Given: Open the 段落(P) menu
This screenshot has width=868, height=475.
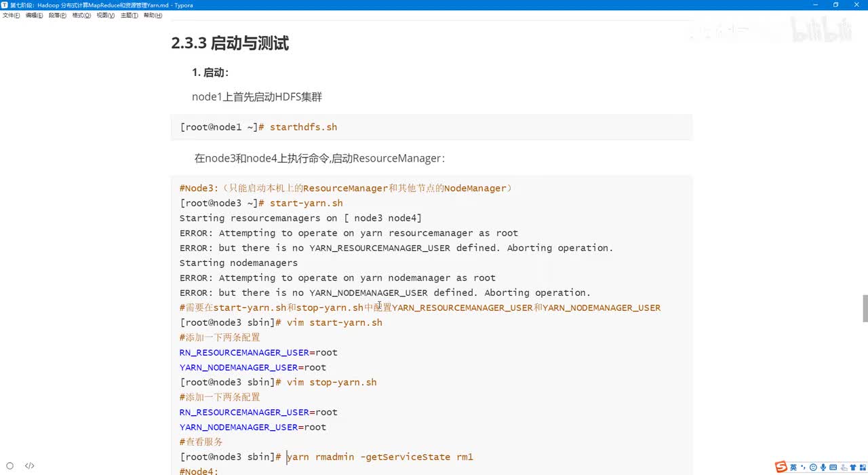Looking at the screenshot, I should 58,15.
